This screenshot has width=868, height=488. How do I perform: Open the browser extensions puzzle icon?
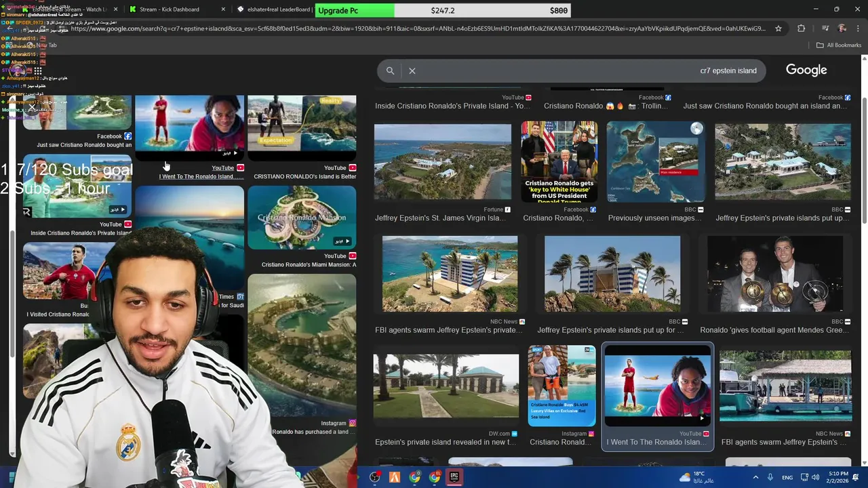(802, 28)
